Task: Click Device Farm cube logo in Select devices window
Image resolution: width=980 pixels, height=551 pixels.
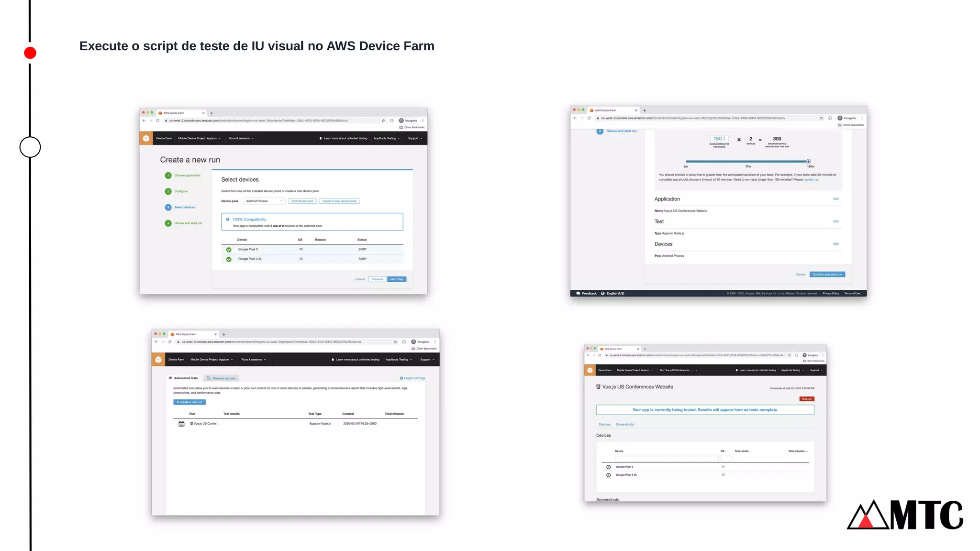Action: point(146,138)
